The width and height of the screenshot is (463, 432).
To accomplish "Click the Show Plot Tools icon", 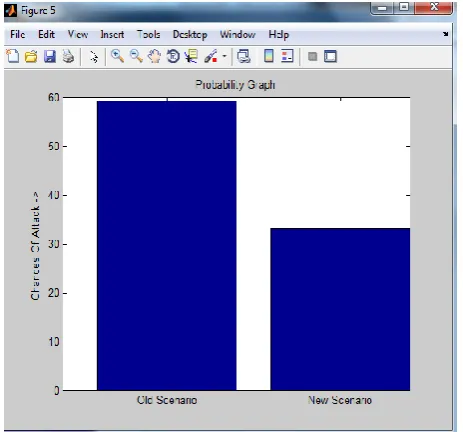I will pyautogui.click(x=330, y=56).
